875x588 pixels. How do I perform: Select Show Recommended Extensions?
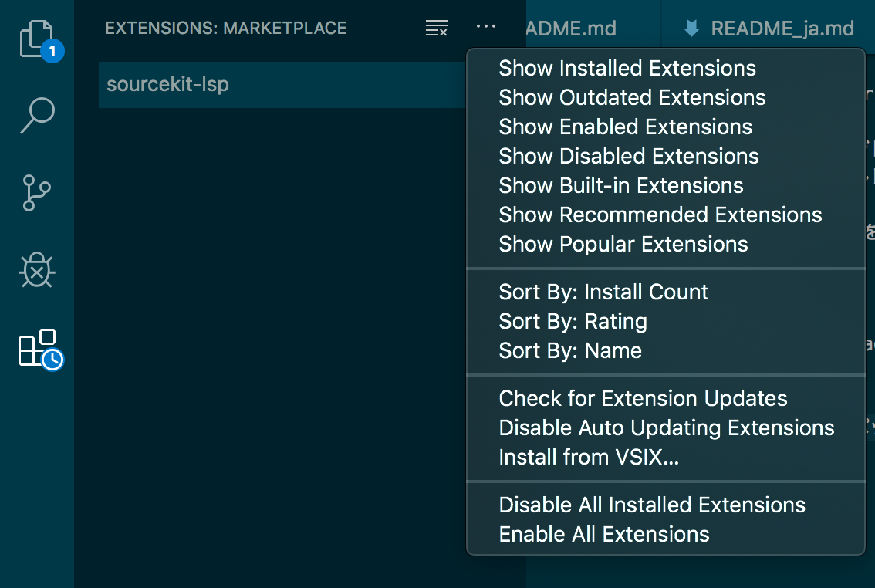pos(660,215)
